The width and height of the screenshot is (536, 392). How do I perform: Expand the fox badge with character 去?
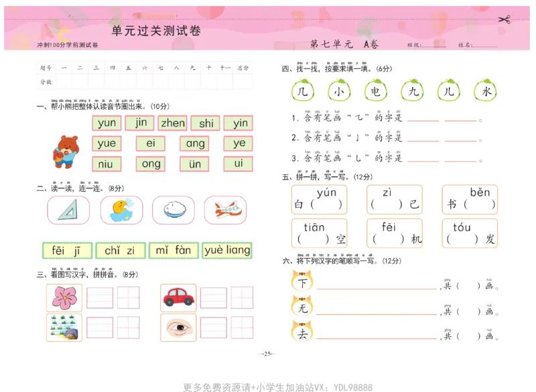[301, 333]
